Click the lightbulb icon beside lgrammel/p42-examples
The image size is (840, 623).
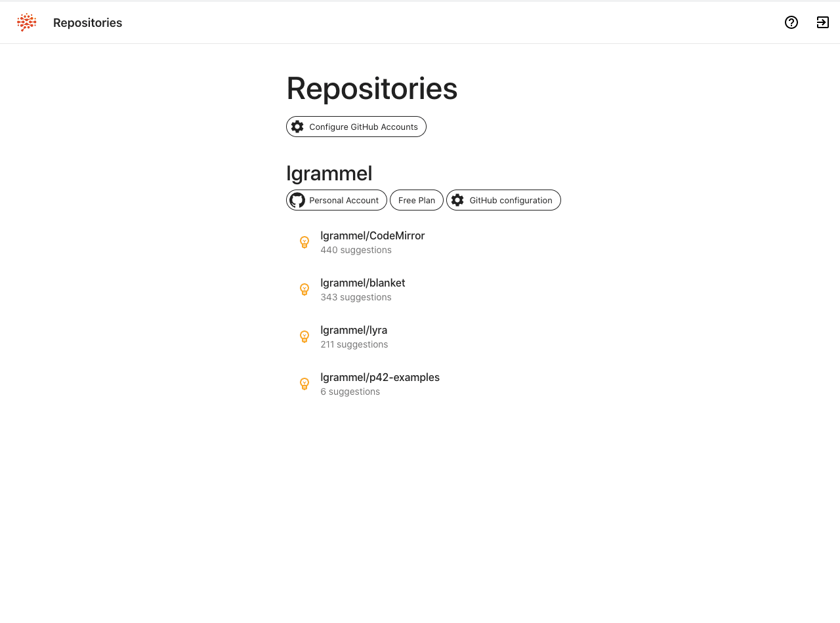click(x=304, y=384)
